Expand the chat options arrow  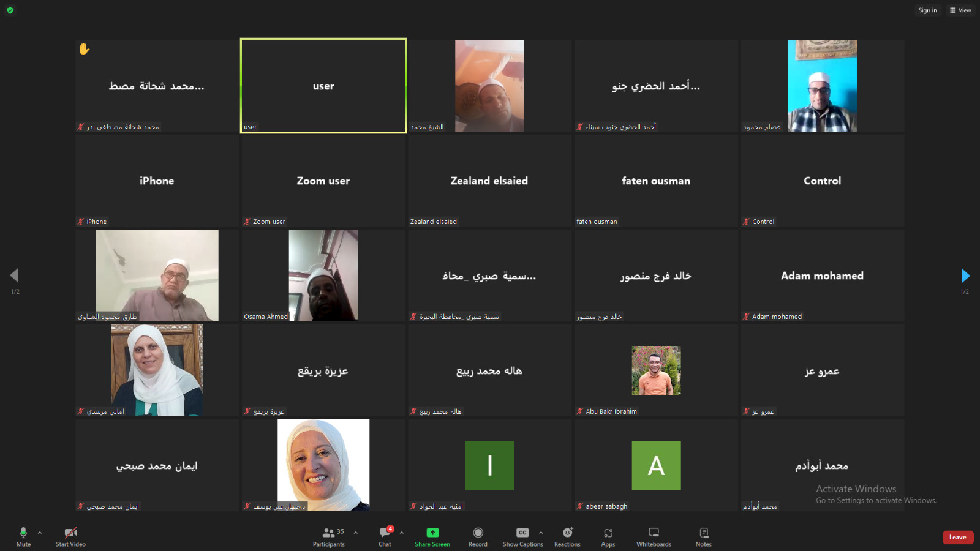(402, 533)
